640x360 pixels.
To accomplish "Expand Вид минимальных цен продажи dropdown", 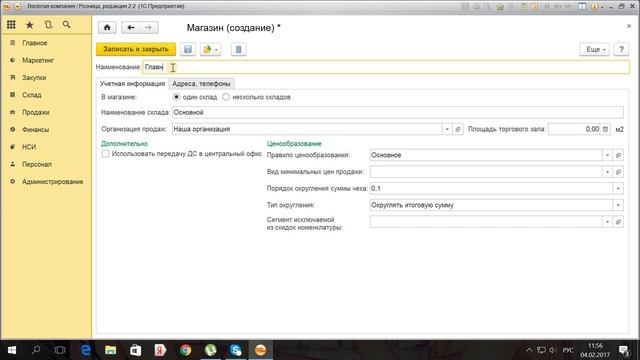I will (x=607, y=172).
